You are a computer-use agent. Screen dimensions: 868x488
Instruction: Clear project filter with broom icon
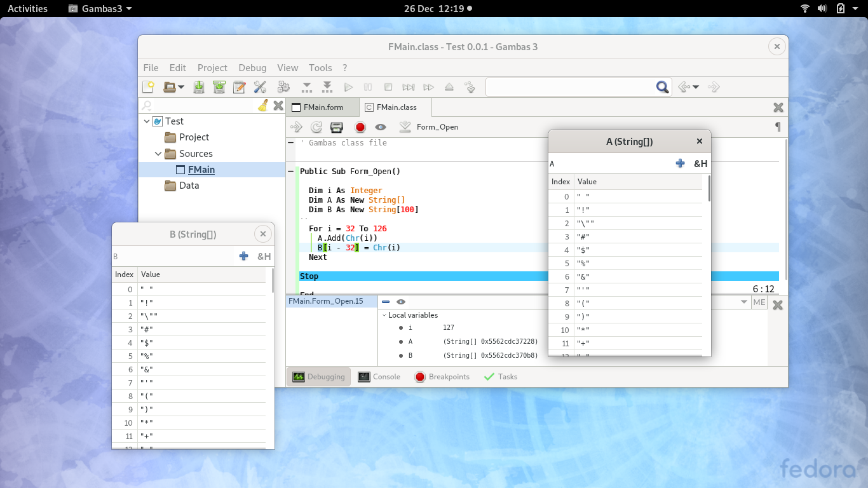tap(263, 105)
